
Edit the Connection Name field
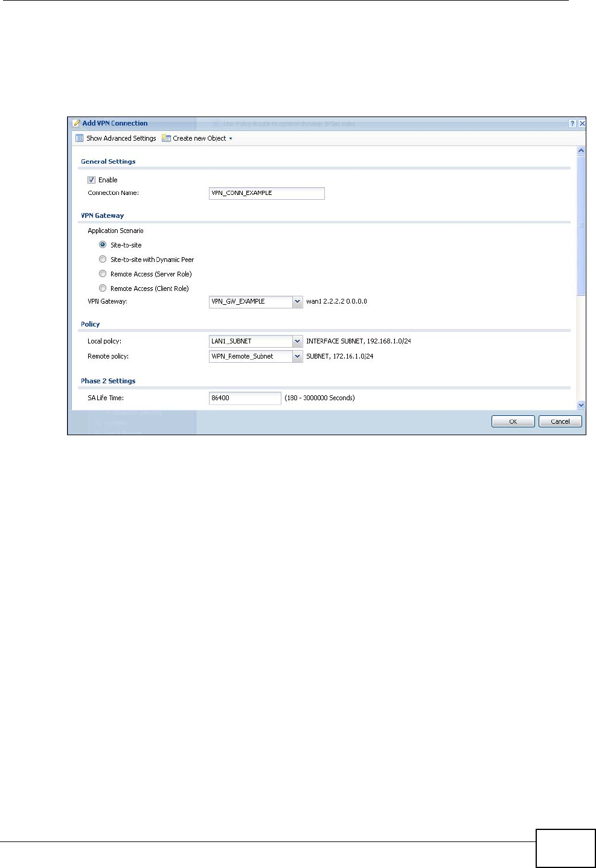coord(266,193)
